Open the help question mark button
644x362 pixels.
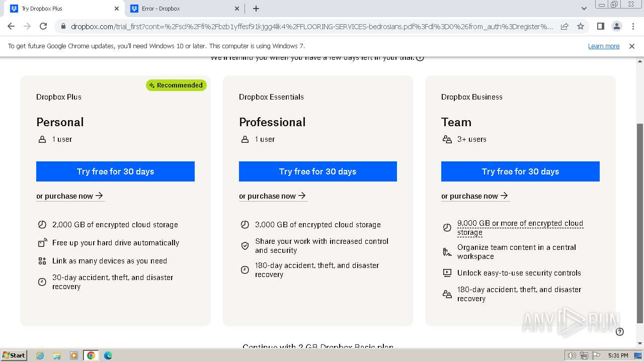pos(620,331)
